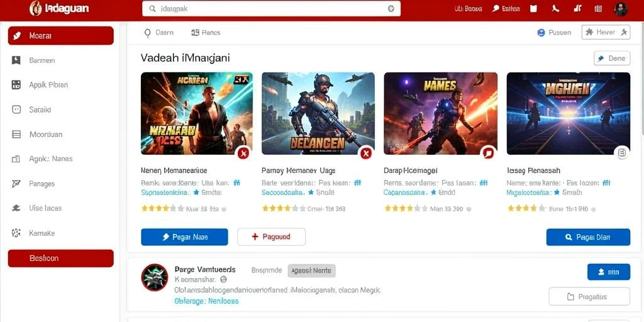Click the 'Pagoued' plus button
Screen dimensions: 644x322
[272, 237]
